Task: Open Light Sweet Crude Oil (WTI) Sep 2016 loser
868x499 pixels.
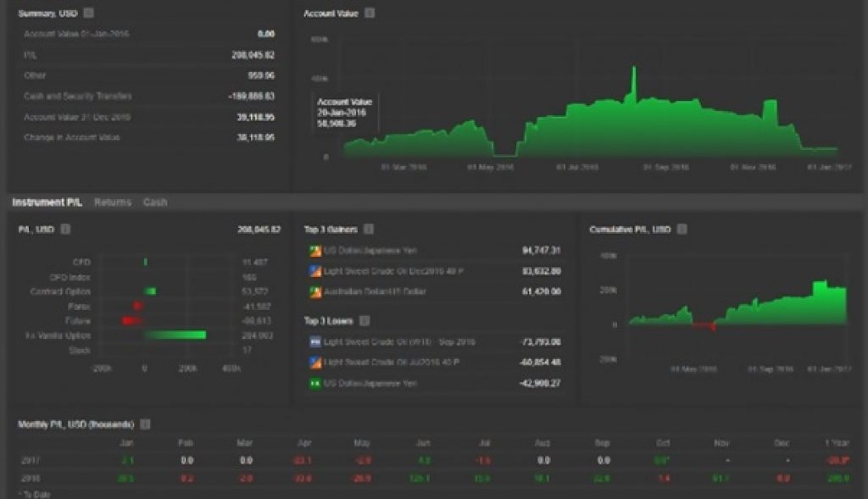Action: coord(399,342)
